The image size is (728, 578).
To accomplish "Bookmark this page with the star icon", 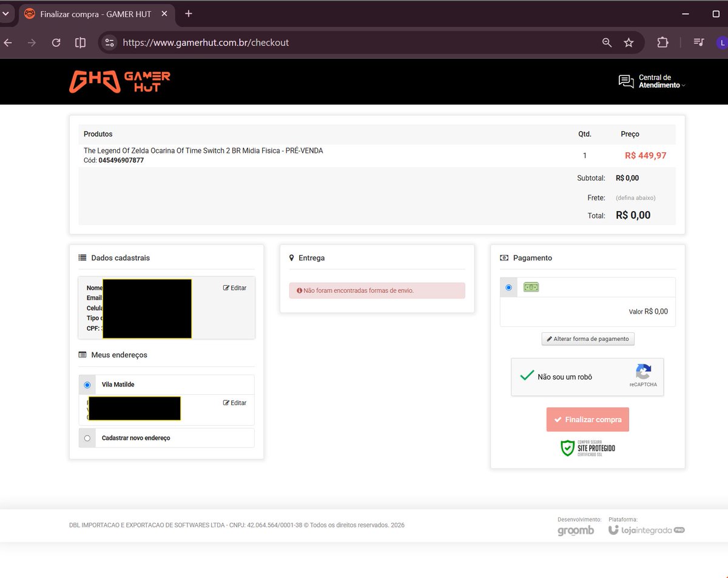I will pyautogui.click(x=629, y=42).
